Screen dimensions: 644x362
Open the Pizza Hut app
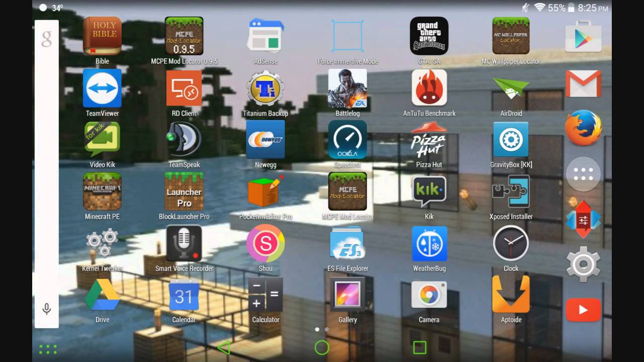pyautogui.click(x=429, y=139)
